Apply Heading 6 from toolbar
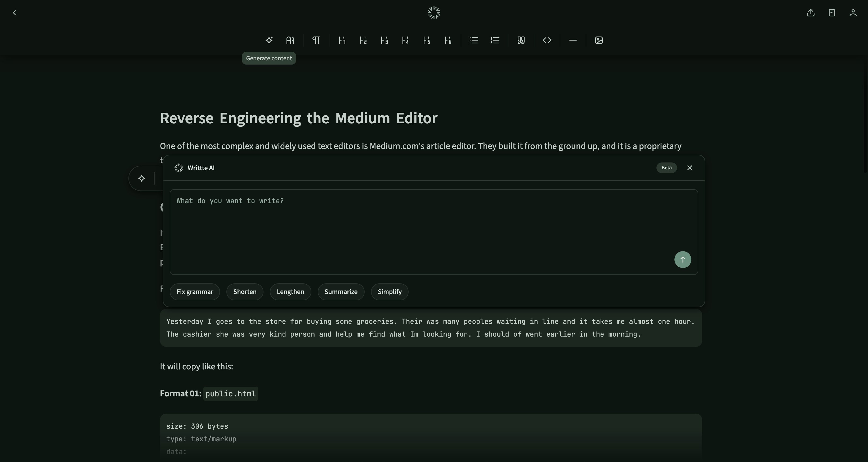 coord(448,40)
